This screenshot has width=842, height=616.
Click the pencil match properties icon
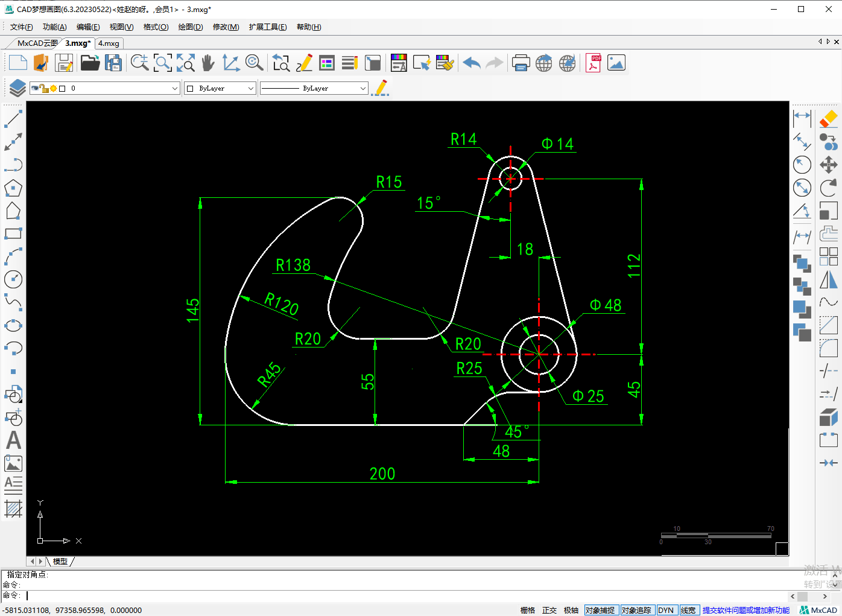[x=381, y=88]
